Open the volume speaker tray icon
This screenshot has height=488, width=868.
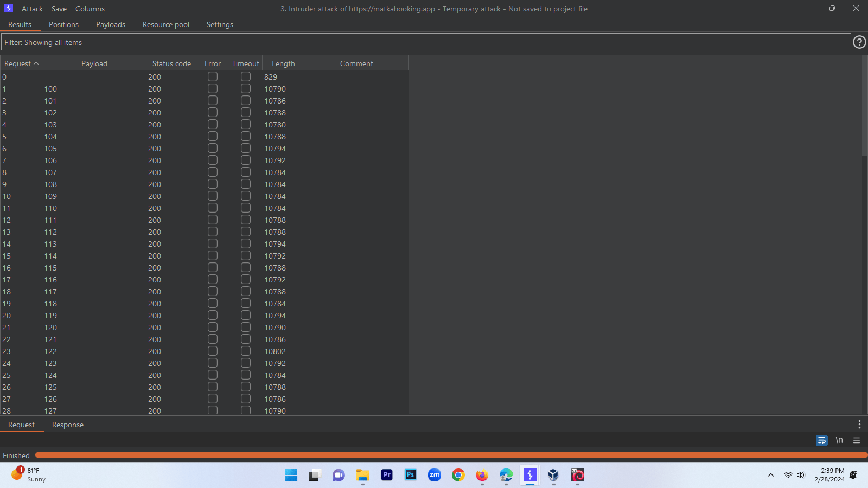coord(801,475)
